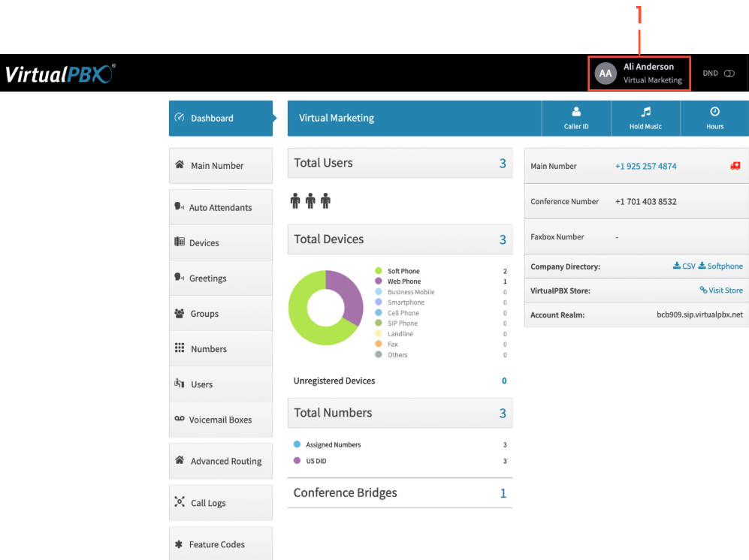Click the Visit Store link
The image size is (749, 560).
point(721,291)
